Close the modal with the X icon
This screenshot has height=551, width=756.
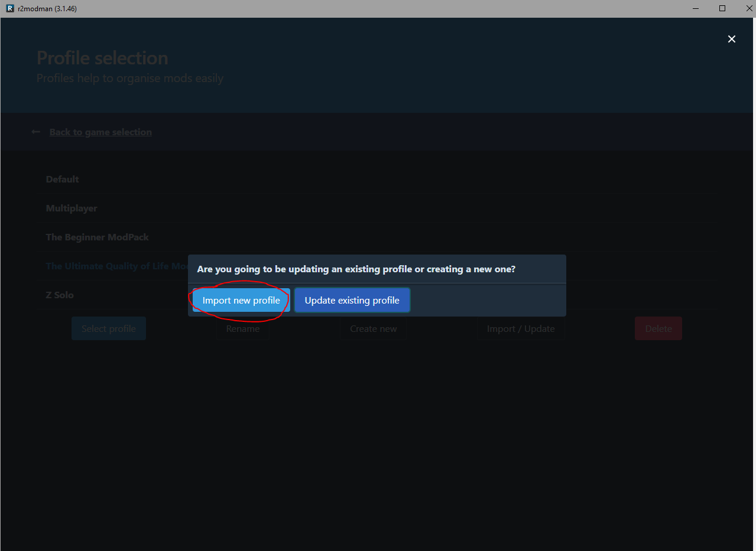click(x=732, y=39)
